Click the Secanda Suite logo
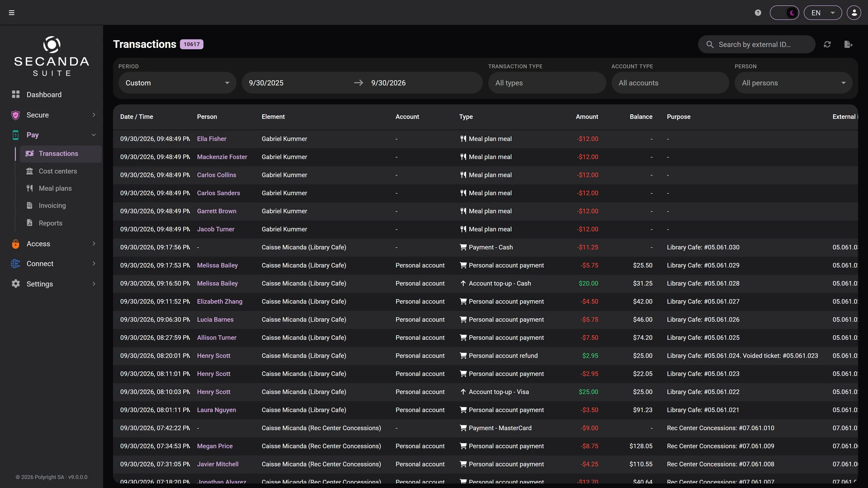This screenshot has width=868, height=488. (52, 56)
